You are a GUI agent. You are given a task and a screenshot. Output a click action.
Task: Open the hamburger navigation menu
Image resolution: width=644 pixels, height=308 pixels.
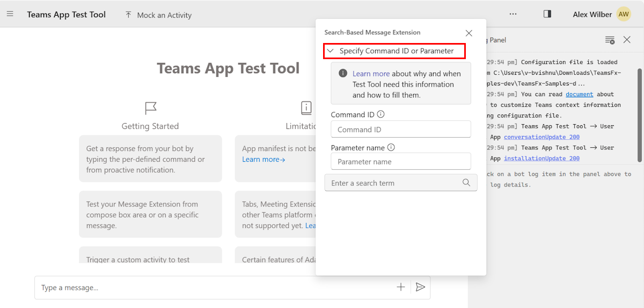[x=10, y=14]
